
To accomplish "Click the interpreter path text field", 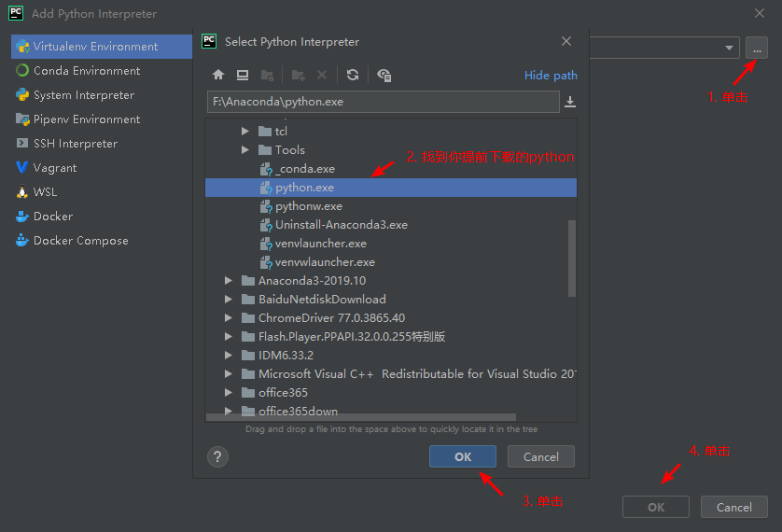I will point(383,102).
